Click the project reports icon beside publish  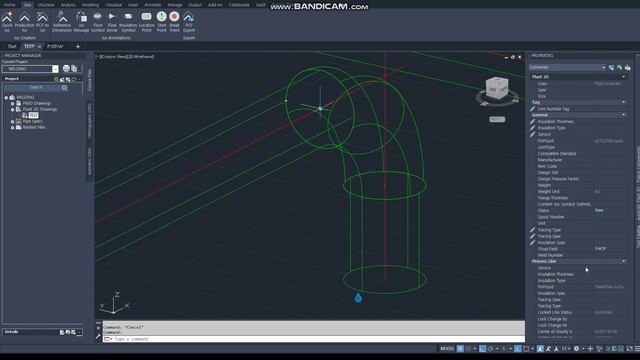tap(74, 69)
